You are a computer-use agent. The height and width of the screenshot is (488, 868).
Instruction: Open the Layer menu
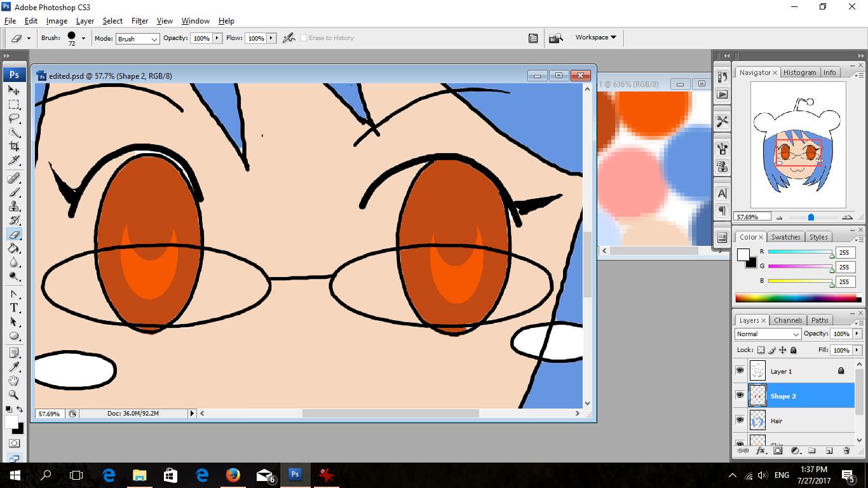point(85,21)
